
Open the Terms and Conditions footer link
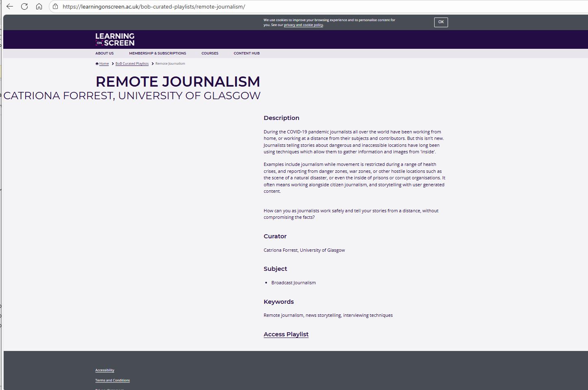(112, 380)
